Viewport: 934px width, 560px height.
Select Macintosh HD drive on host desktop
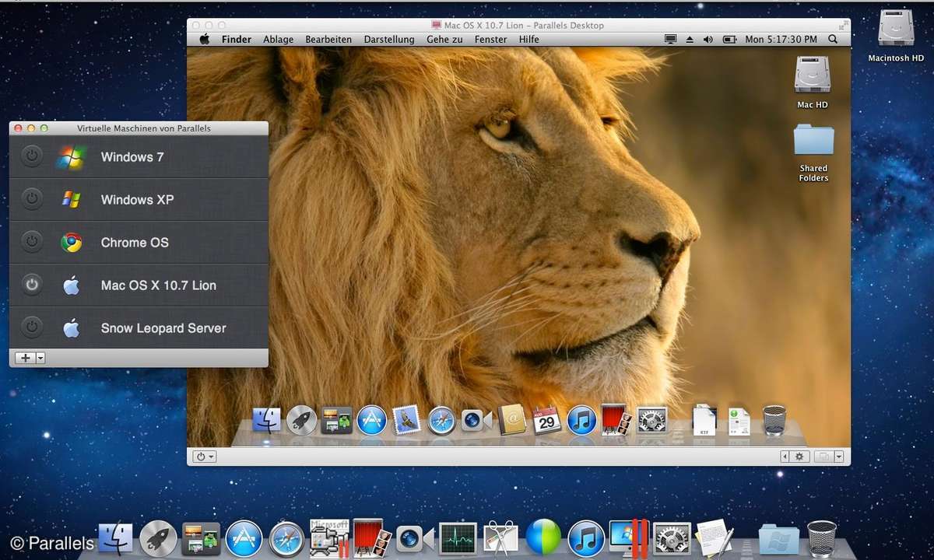click(x=896, y=36)
